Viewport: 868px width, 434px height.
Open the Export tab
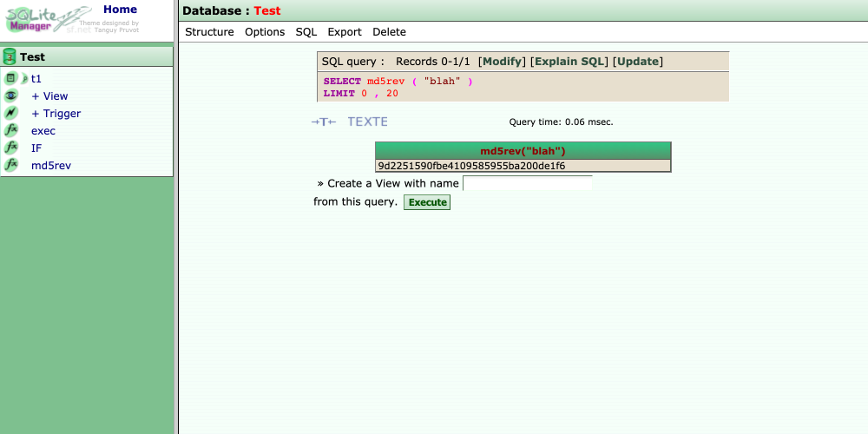345,32
